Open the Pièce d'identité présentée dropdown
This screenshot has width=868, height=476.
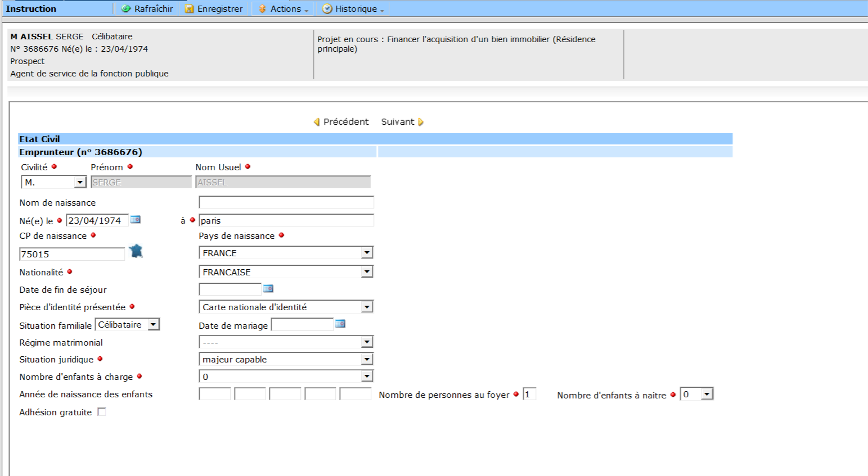click(x=367, y=307)
